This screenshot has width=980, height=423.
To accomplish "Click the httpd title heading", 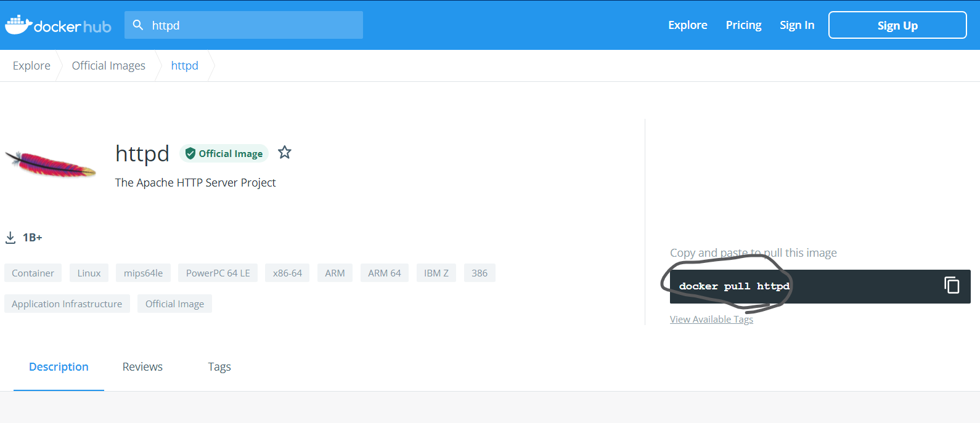I will pos(142,153).
